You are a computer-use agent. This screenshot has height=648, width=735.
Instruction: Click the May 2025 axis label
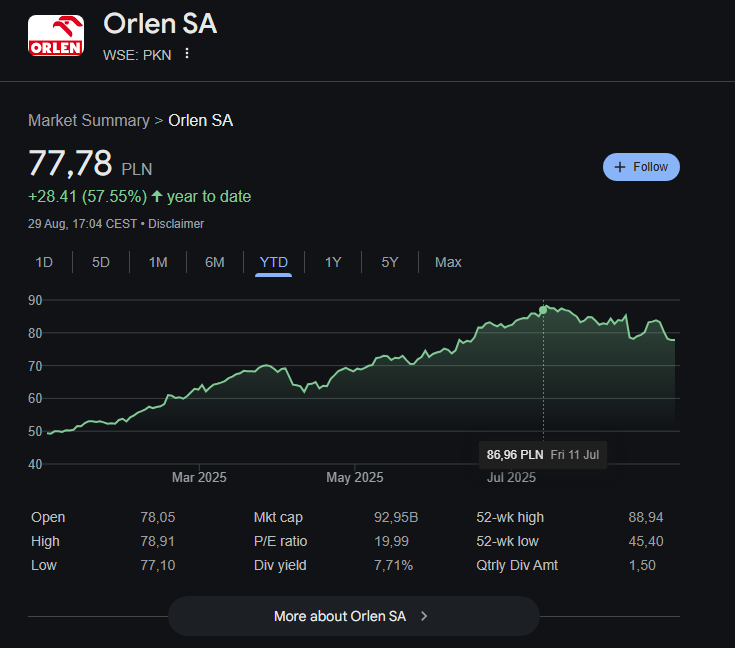coord(355,477)
